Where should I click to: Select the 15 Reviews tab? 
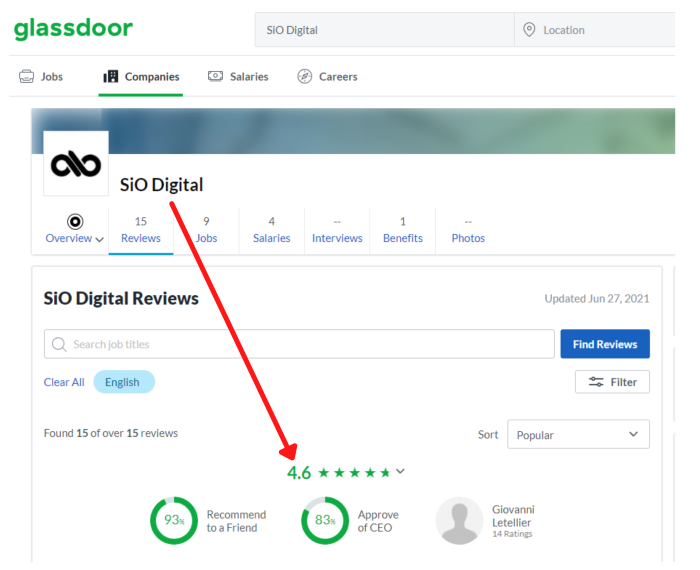141,231
